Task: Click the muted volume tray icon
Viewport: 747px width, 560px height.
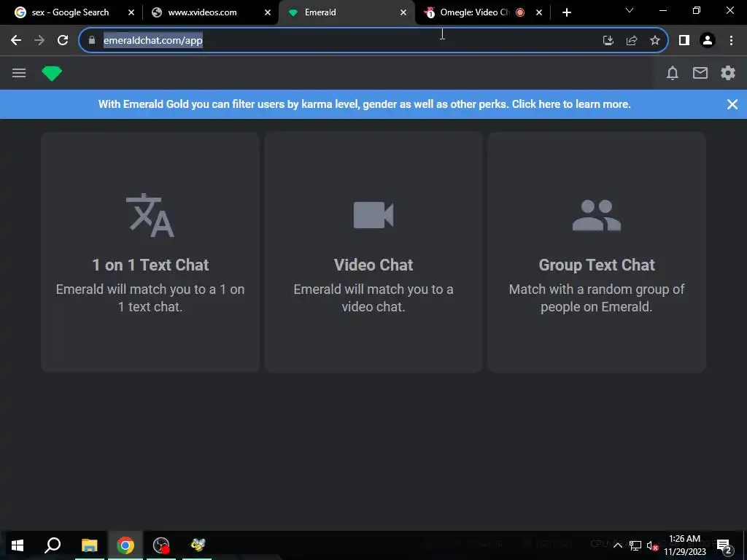Action: tap(652, 545)
